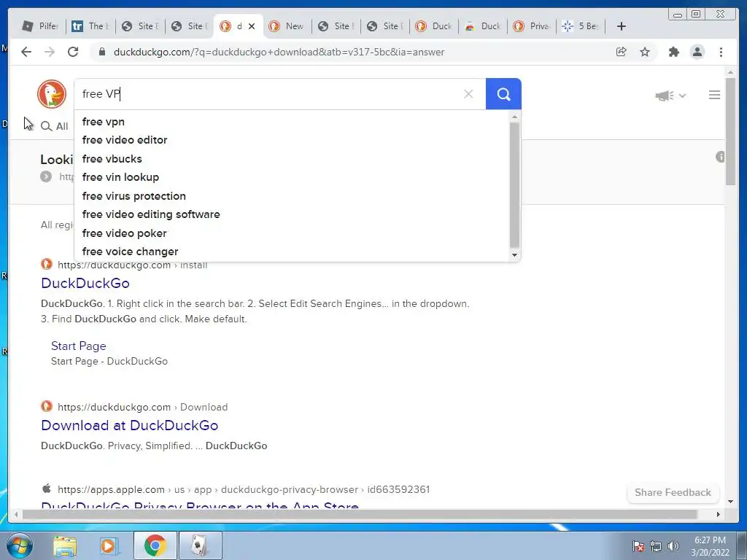Launch Windows Media Player from taskbar
Screen dimensions: 747x560
pos(108,545)
